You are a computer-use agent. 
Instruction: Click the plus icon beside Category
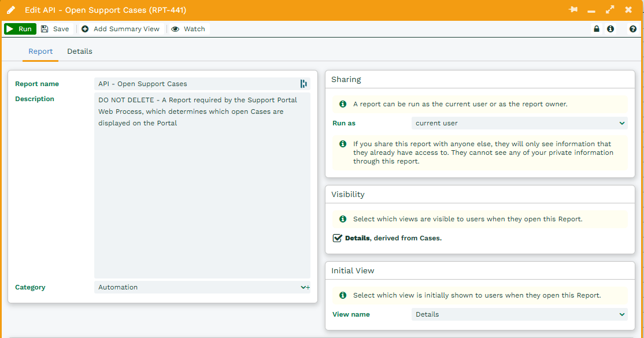point(308,287)
